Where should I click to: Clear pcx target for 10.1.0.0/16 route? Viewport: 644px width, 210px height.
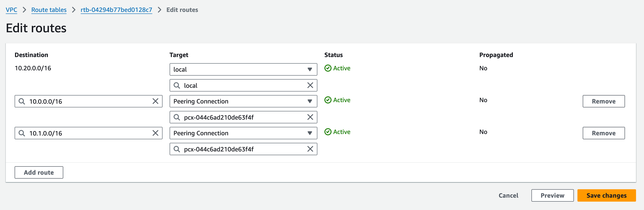coord(310,149)
